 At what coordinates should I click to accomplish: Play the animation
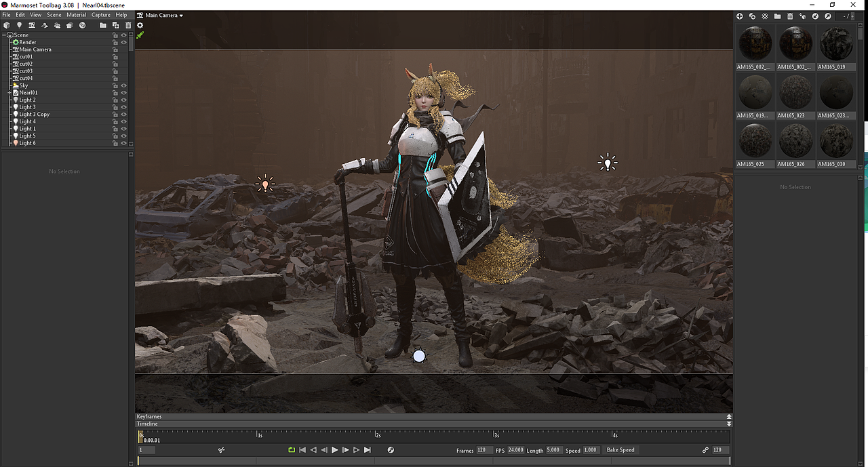(x=335, y=450)
